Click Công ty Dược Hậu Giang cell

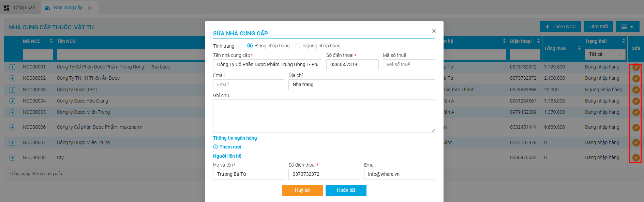(x=83, y=101)
